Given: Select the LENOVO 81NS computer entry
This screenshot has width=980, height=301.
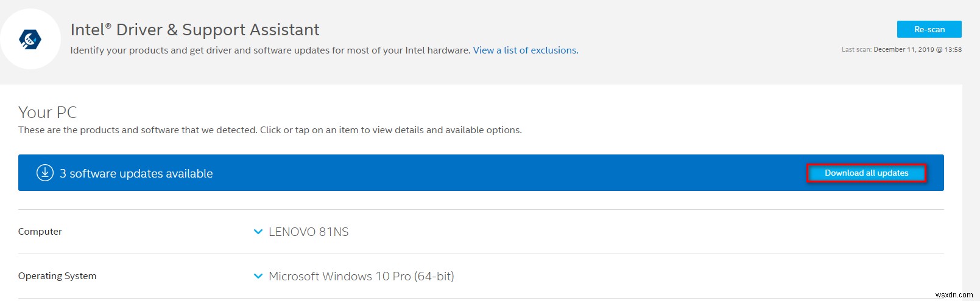Looking at the screenshot, I should coord(309,232).
